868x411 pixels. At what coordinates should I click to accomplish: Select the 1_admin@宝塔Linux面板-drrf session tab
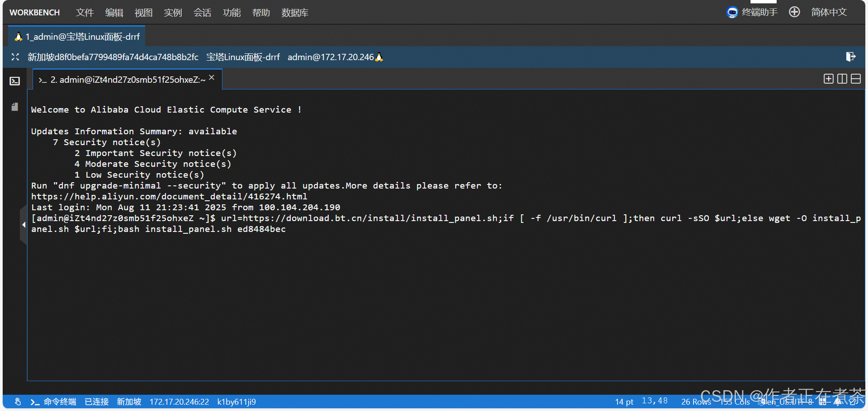pyautogui.click(x=77, y=37)
